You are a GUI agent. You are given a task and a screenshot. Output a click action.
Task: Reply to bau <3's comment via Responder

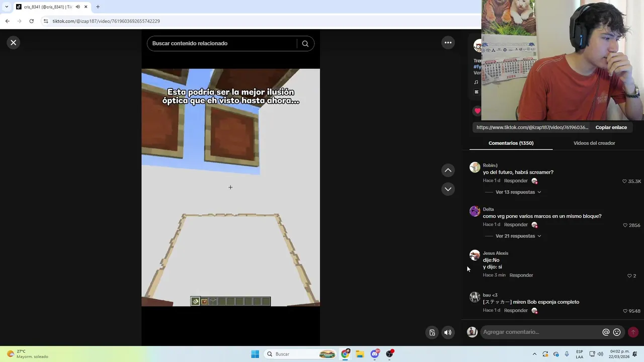pyautogui.click(x=516, y=310)
